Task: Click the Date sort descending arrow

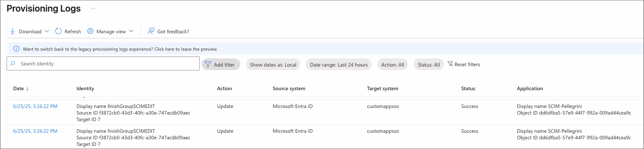Action: (x=27, y=89)
